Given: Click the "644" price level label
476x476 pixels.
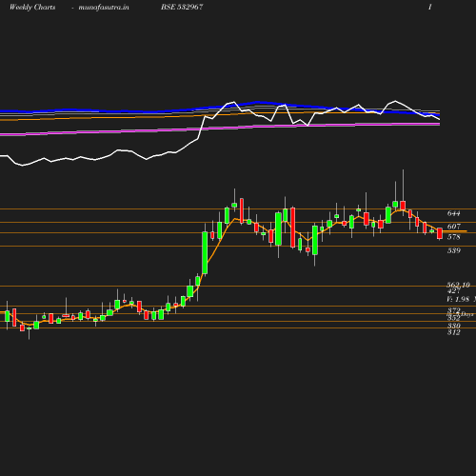Looking at the screenshot, I should point(454,213).
